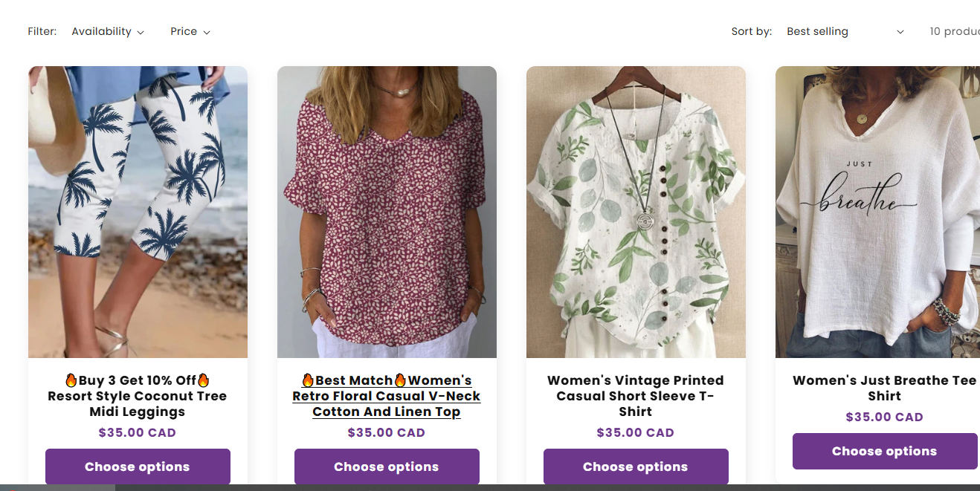The width and height of the screenshot is (980, 491).
Task: Expand the Availability filter dropdown
Action: 108,32
